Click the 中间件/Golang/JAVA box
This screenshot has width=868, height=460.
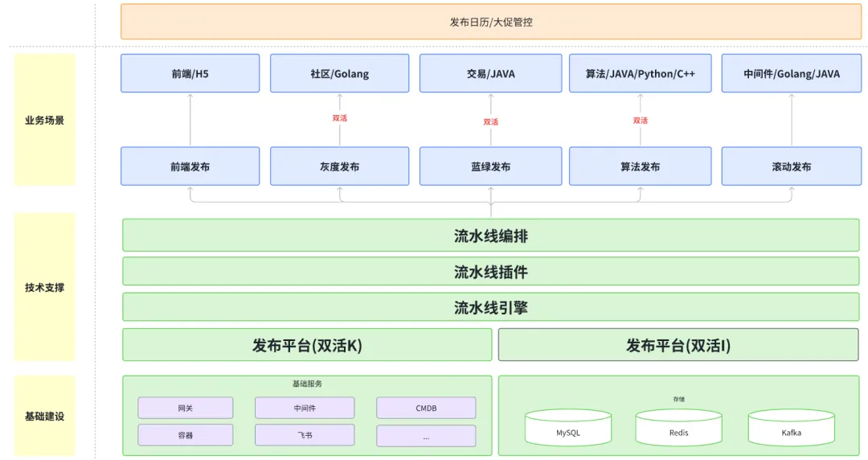[791, 73]
